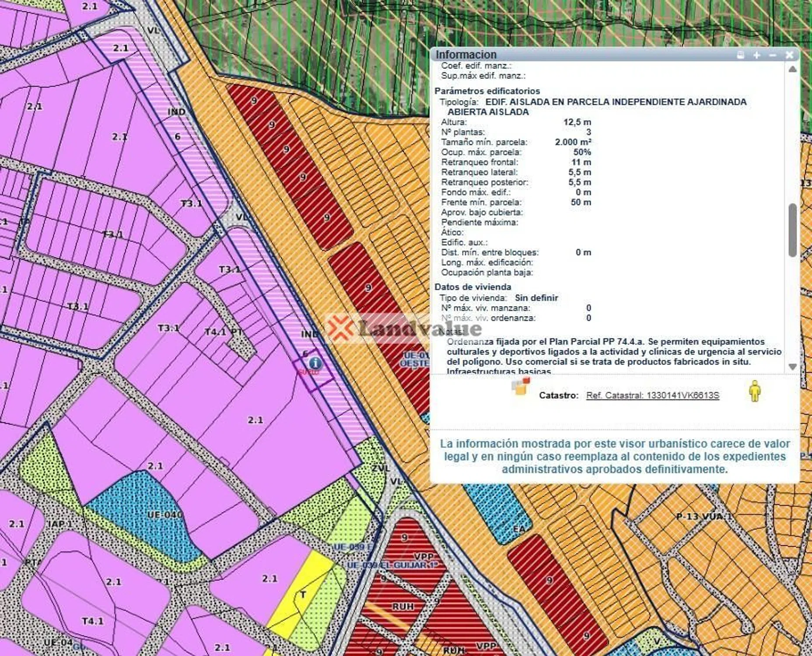This screenshot has width=812, height=656.
Task: Minimize the Informacion panel with minus icon
Action: [x=773, y=55]
